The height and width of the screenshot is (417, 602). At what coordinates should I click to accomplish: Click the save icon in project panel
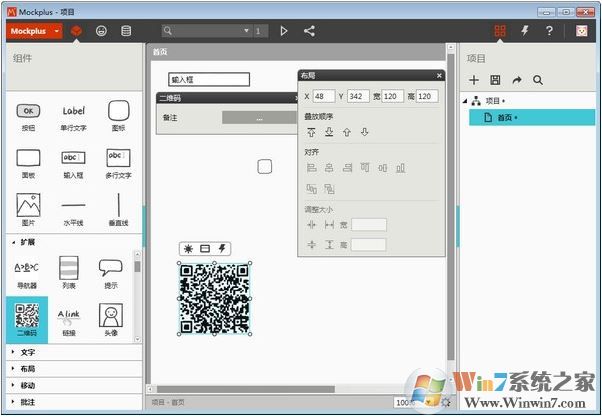495,80
